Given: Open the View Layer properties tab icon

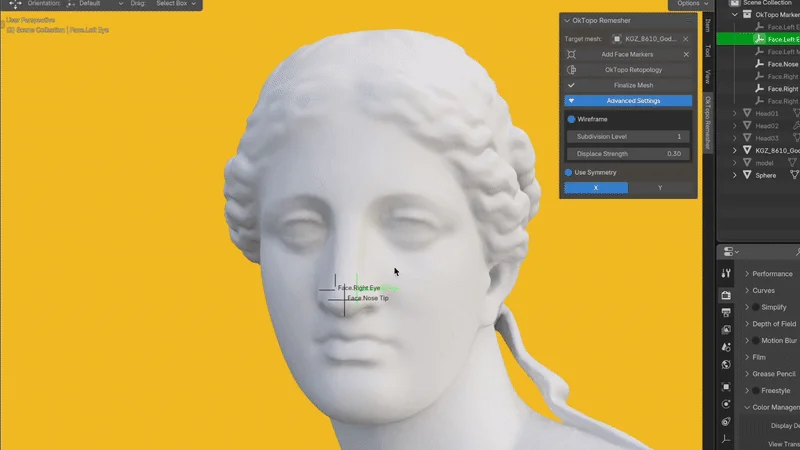Looking at the screenshot, I should 726,330.
